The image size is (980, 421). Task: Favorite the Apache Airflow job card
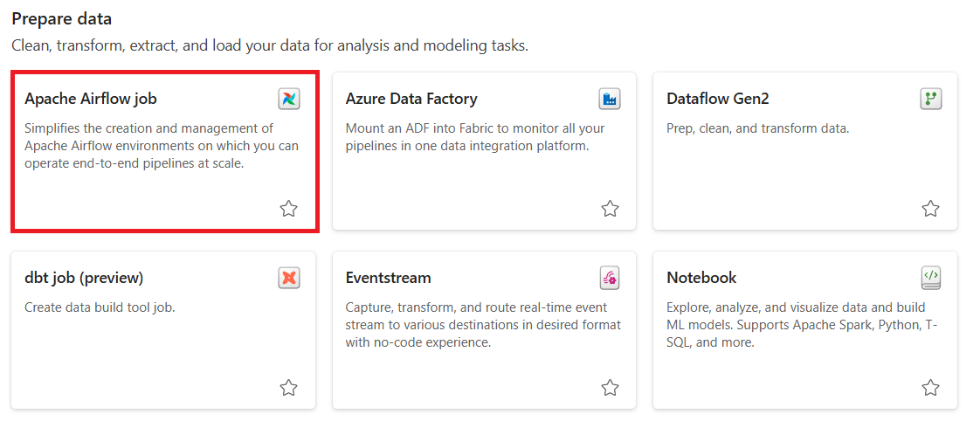(288, 209)
